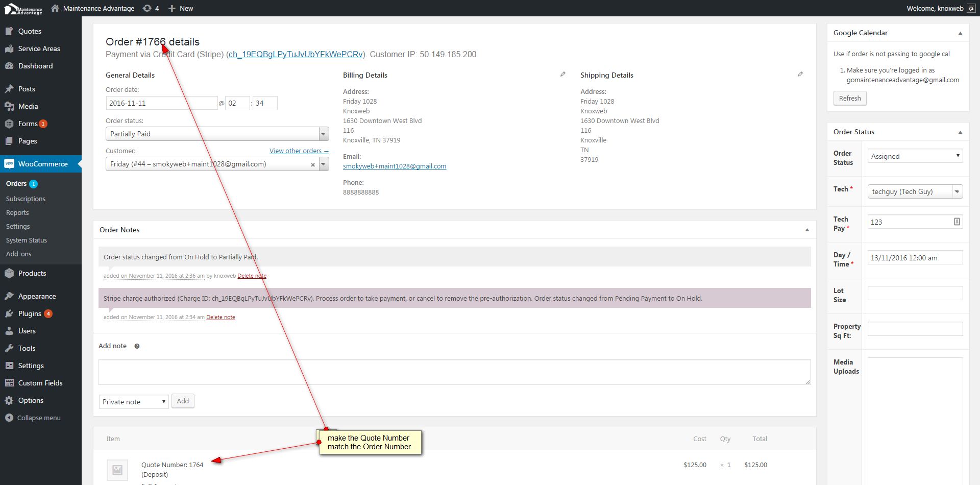Viewport: 980px width, 485px height.
Task: Open the Add-ons submenu item
Action: [x=19, y=254]
